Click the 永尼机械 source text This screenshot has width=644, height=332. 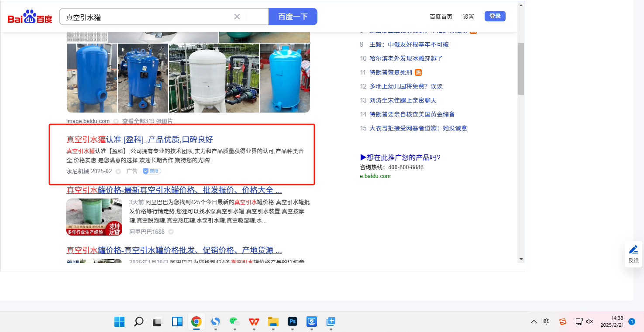(78, 171)
